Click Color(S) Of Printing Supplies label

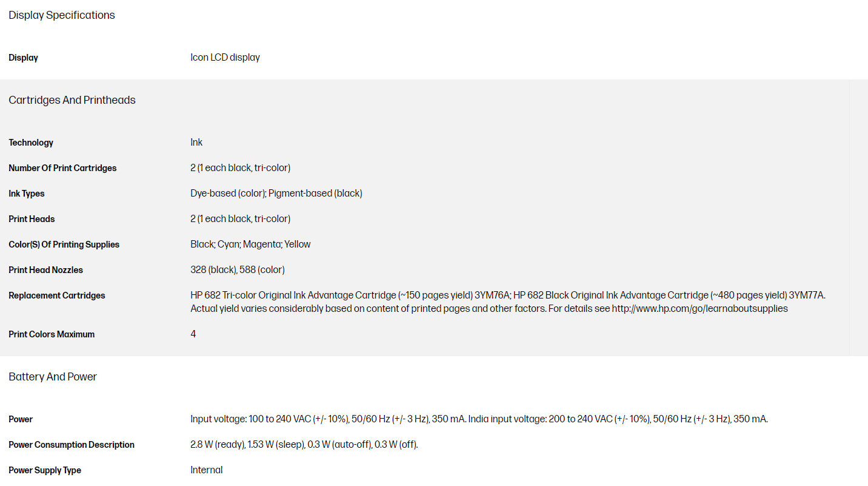click(x=64, y=245)
